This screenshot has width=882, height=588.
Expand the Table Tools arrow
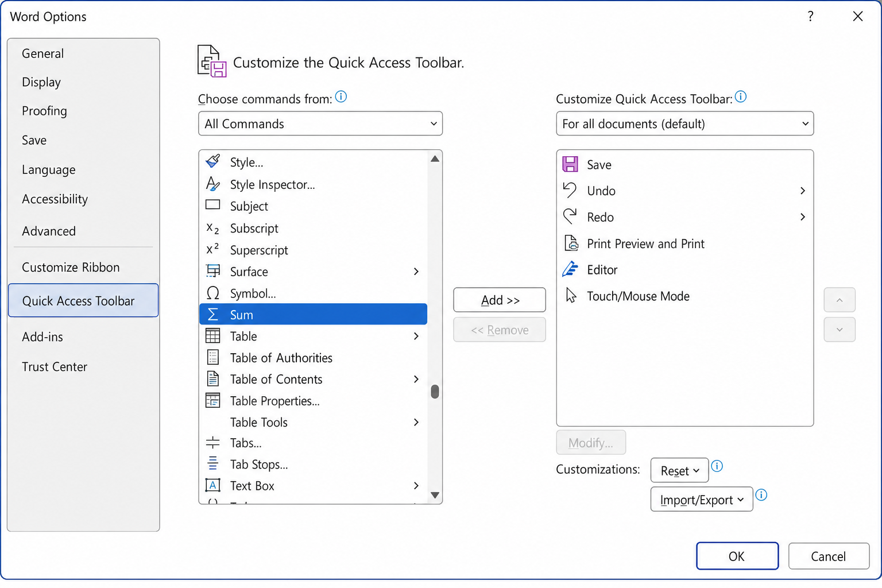point(416,422)
